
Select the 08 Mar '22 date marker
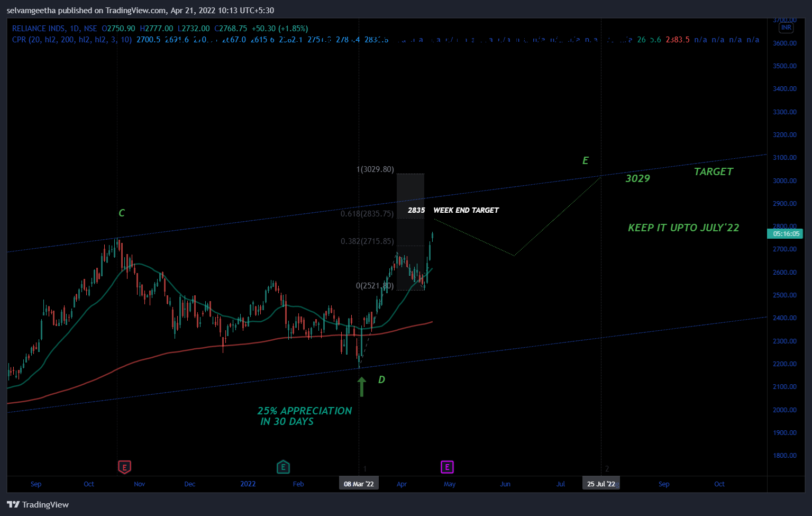359,484
